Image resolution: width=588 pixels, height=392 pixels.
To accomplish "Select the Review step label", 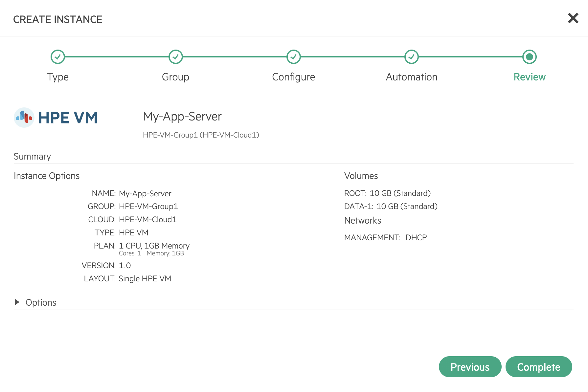I will point(529,77).
